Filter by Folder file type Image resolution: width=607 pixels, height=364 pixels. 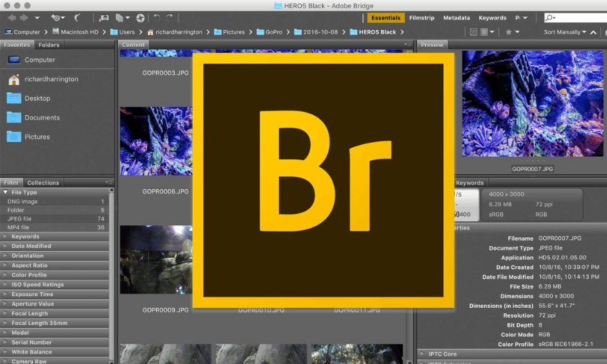click(x=55, y=210)
